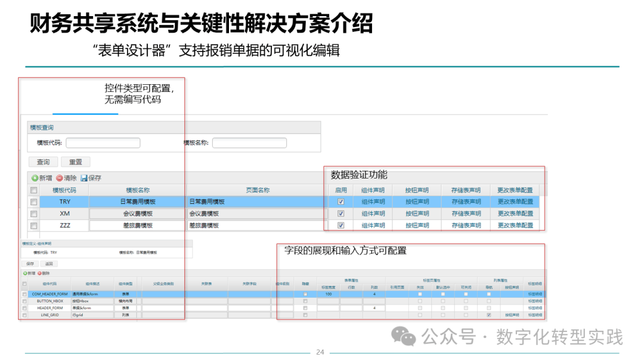Select the BUTTON_HBOX component code cell

[49, 302]
